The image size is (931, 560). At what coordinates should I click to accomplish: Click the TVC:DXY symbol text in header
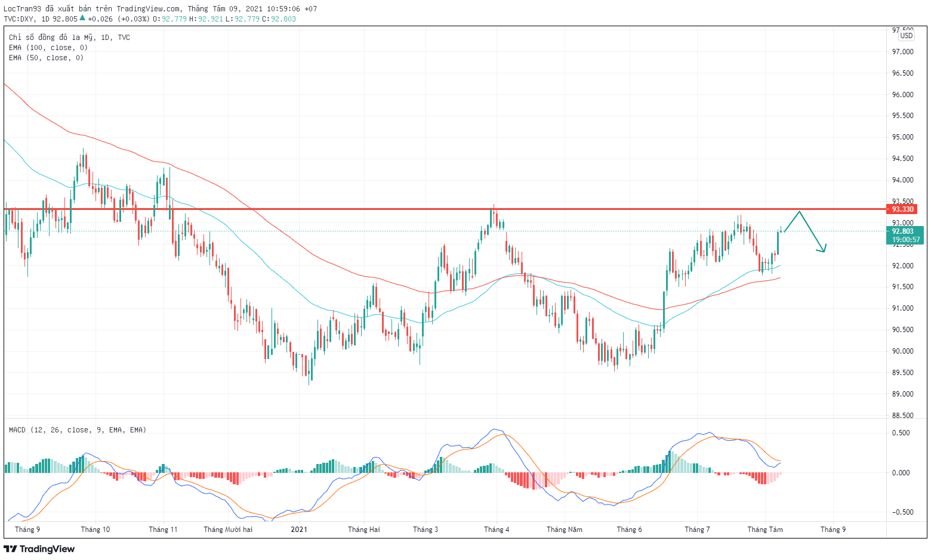click(x=20, y=18)
